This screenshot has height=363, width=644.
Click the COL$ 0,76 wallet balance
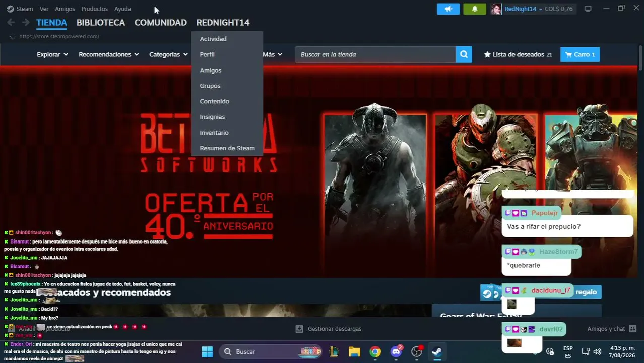(x=558, y=9)
